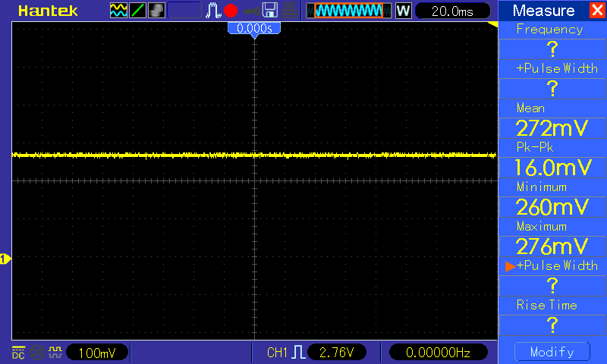This screenshot has width=607, height=364.
Task: Select the Mean 272mV measurement box
Action: [552, 128]
